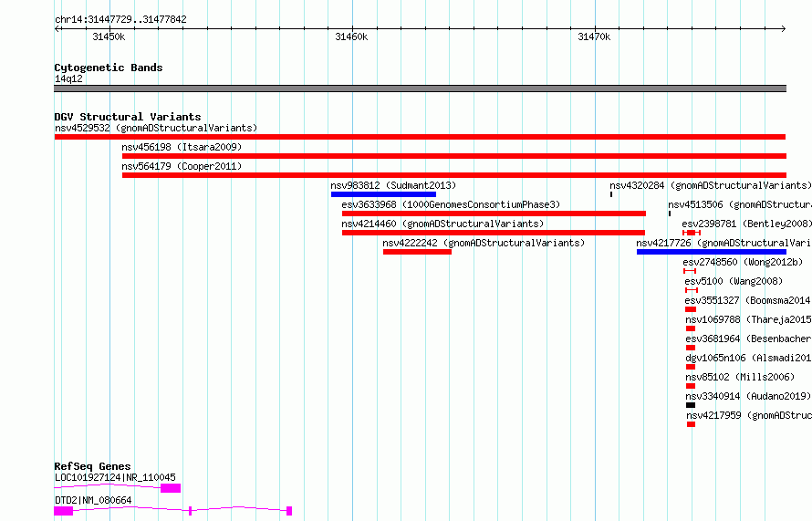
Task: Click the small black nsv4320284 marker
Action: [x=611, y=194]
